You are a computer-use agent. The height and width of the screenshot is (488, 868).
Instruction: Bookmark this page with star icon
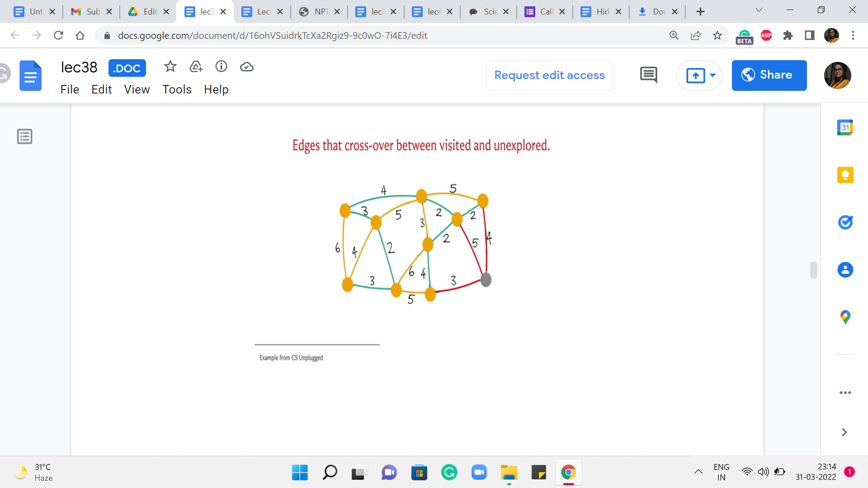coord(717,35)
